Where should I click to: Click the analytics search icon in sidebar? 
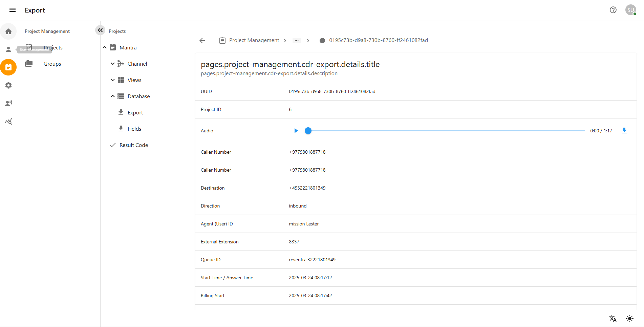[8, 121]
